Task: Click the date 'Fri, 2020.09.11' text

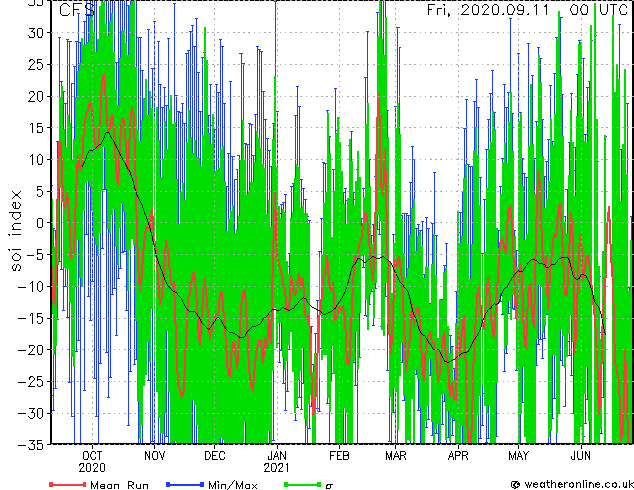Action: point(488,10)
